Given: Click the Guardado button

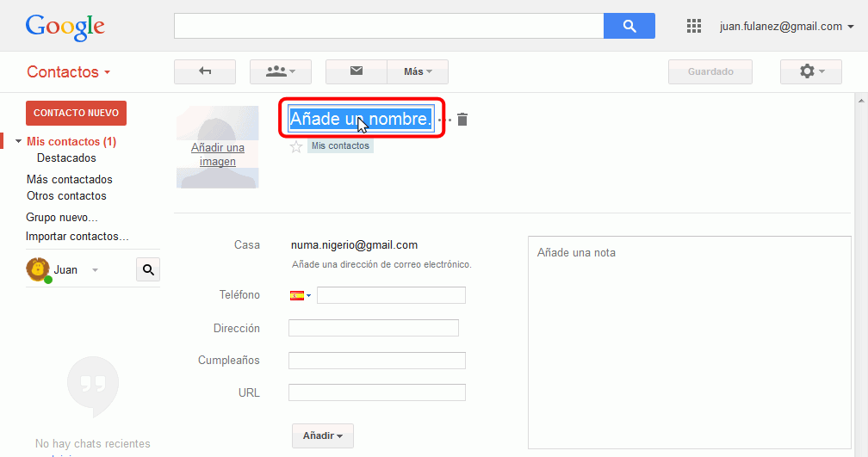Looking at the screenshot, I should tap(710, 71).
